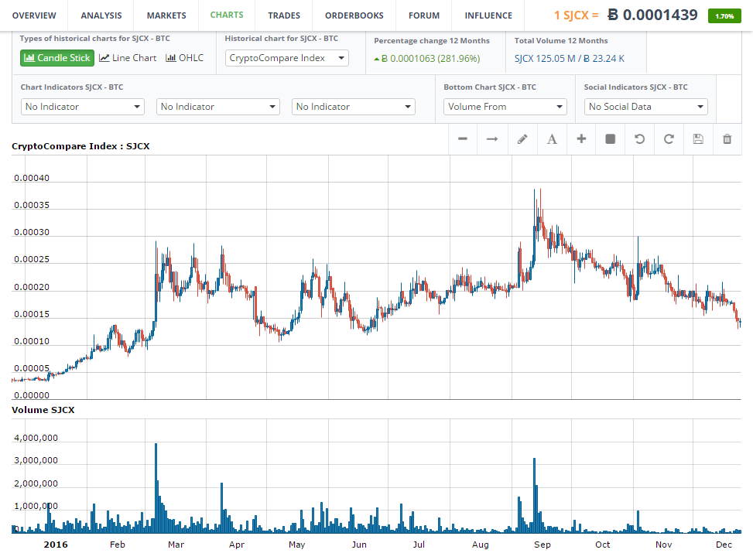Switch chart type to Line Chart
This screenshot has height=560, width=753.
click(x=128, y=58)
